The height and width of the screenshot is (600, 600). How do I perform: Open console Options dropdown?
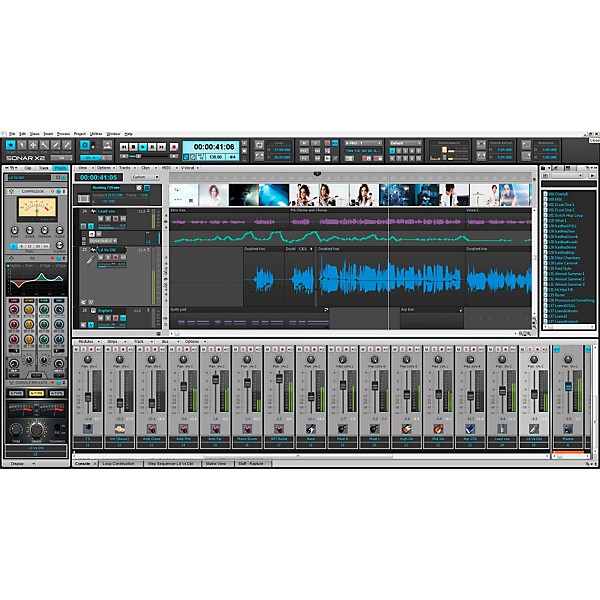click(x=194, y=341)
